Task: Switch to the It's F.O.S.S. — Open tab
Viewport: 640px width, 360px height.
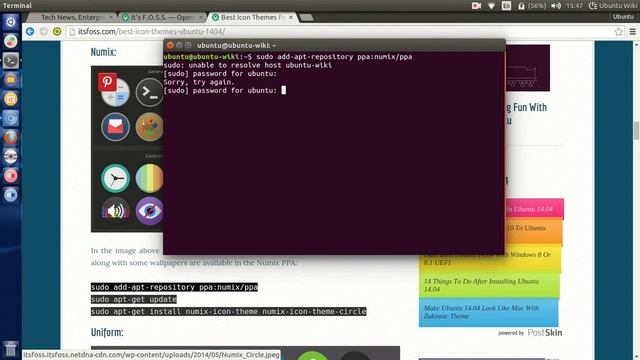Action: 162,18
